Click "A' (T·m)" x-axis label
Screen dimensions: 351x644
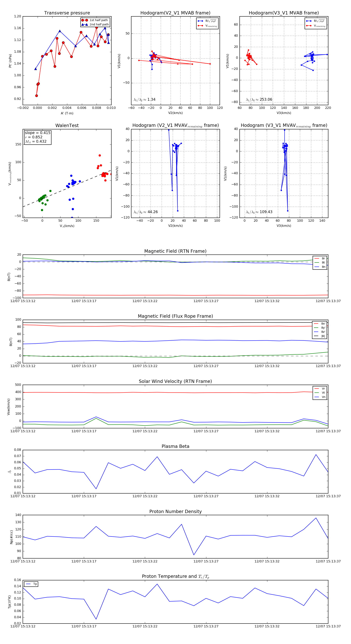pos(67,113)
